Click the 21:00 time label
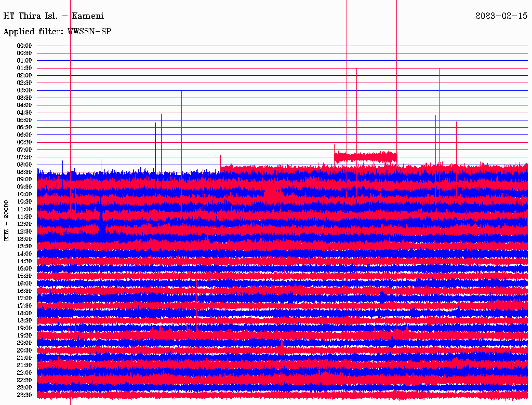This screenshot has width=532, height=405. [24, 358]
